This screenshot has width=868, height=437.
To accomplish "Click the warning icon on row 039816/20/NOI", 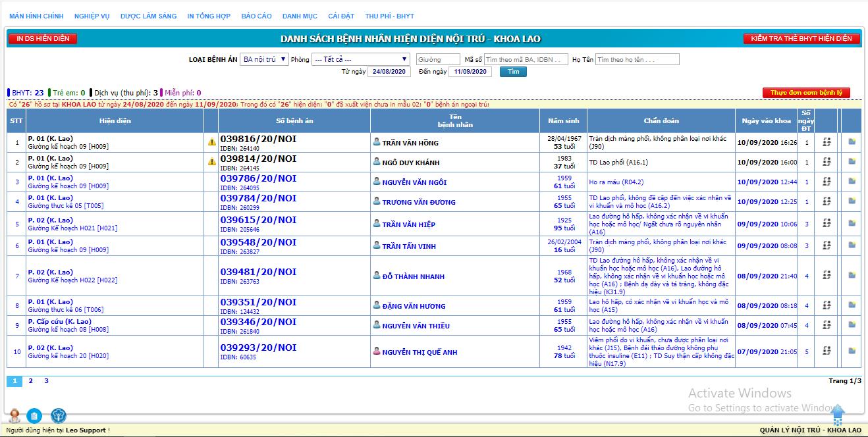I will point(211,142).
